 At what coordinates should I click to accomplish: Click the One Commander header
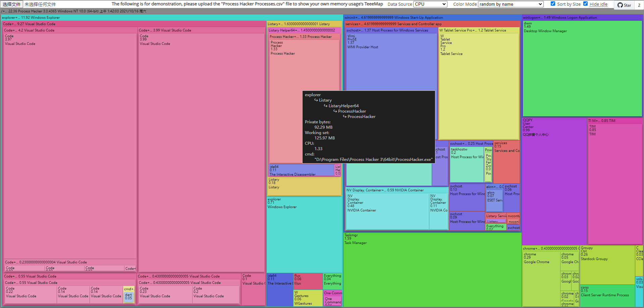point(332,293)
